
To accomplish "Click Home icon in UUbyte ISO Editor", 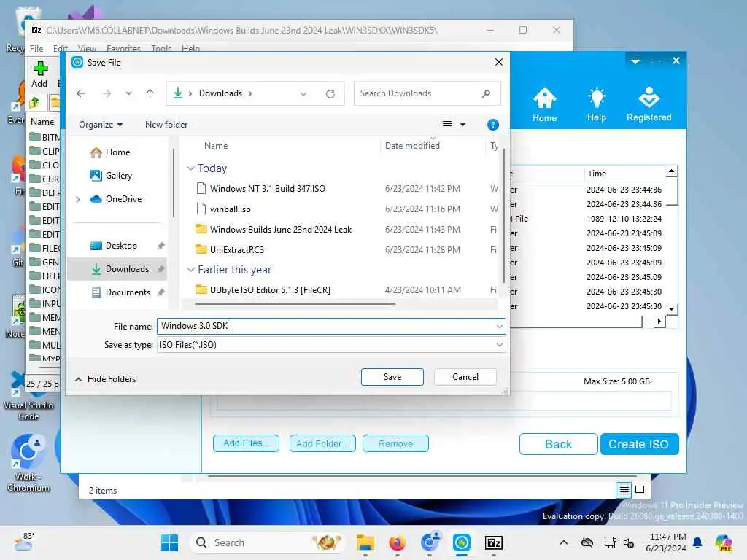I will click(544, 104).
